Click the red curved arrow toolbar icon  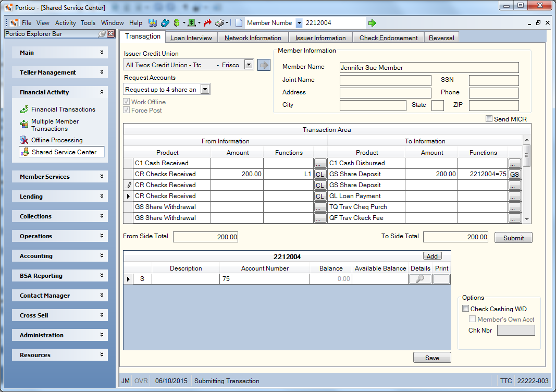coord(208,23)
